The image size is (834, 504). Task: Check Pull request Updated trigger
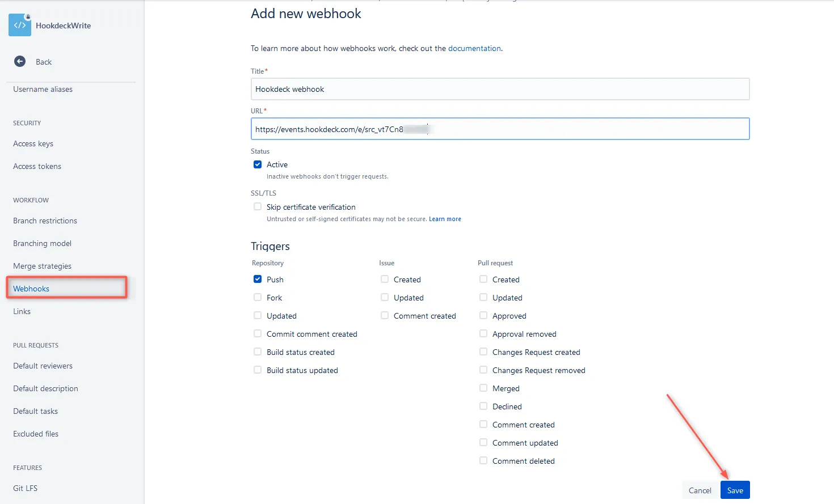483,297
